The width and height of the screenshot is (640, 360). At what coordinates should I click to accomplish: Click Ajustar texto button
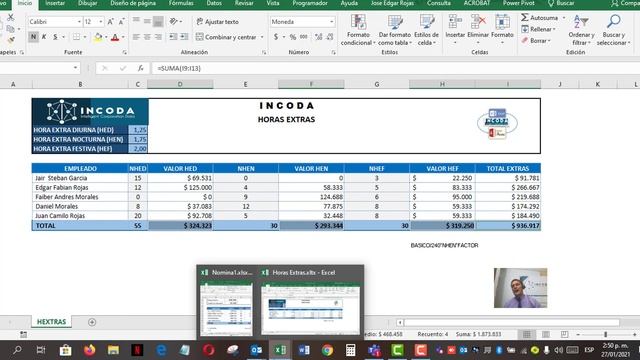coord(217,22)
